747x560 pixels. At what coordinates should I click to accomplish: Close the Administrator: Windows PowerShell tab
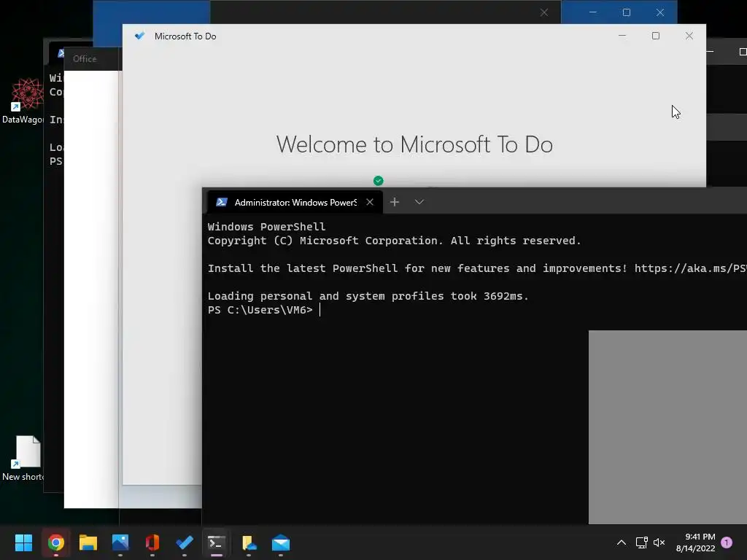point(370,202)
